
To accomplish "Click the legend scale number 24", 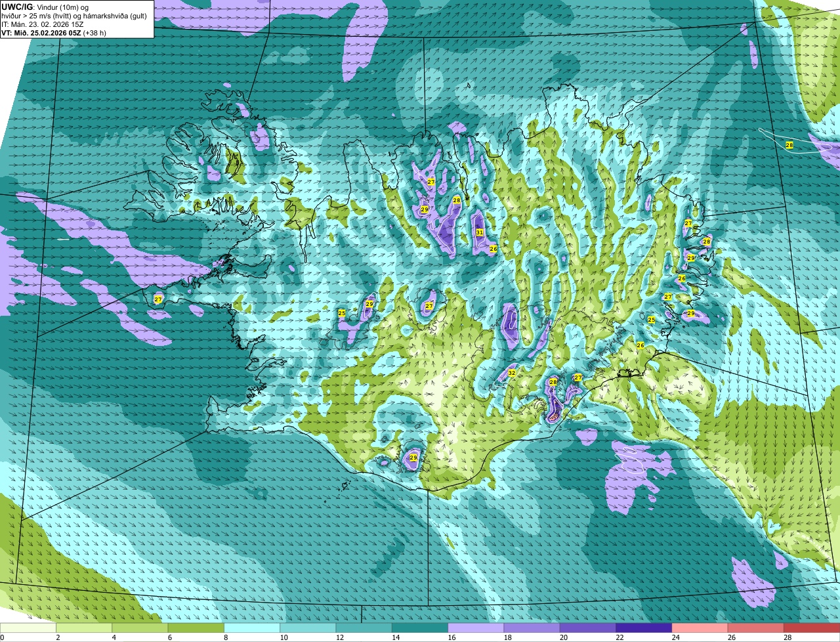I will [676, 637].
